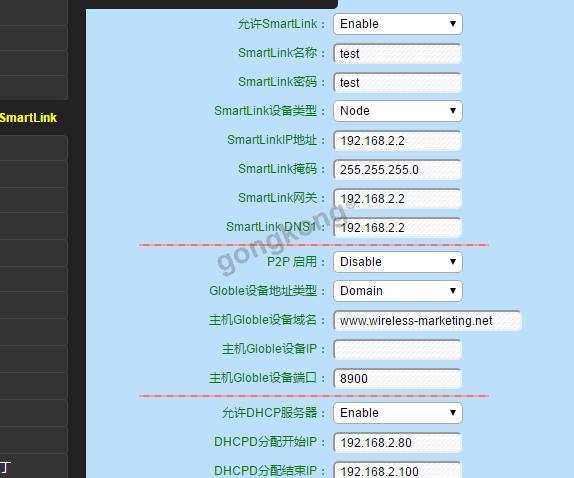Screen dimensions: 574x478
Task: Open the P2P 启用 Disable dropdown
Action: (398, 262)
